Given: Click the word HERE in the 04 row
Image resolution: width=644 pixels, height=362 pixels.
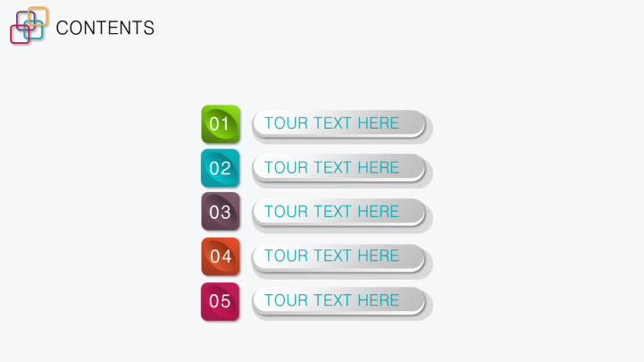Looking at the screenshot, I should click(x=378, y=256).
